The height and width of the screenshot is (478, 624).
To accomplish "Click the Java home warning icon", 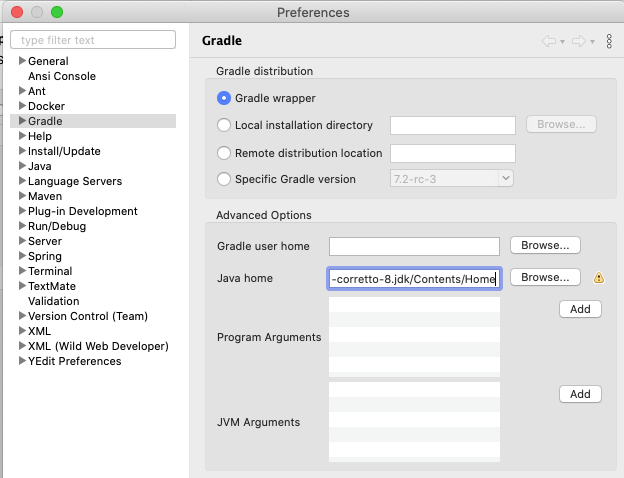I will [599, 278].
